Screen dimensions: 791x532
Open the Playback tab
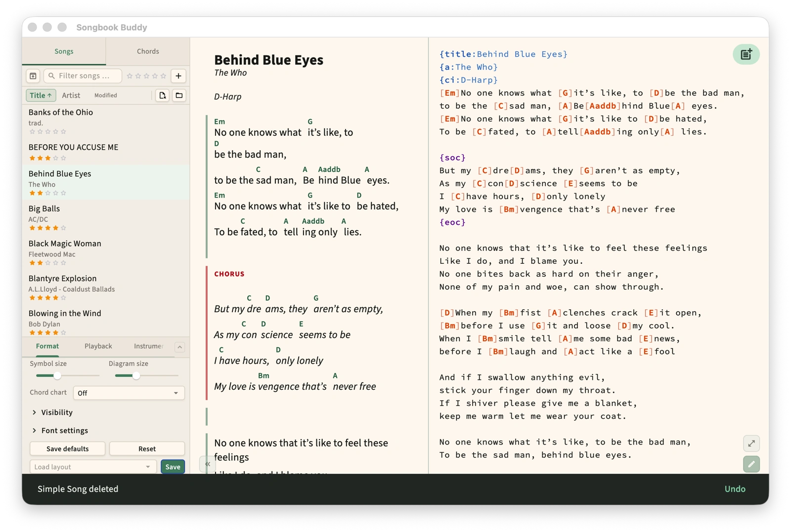pyautogui.click(x=98, y=346)
